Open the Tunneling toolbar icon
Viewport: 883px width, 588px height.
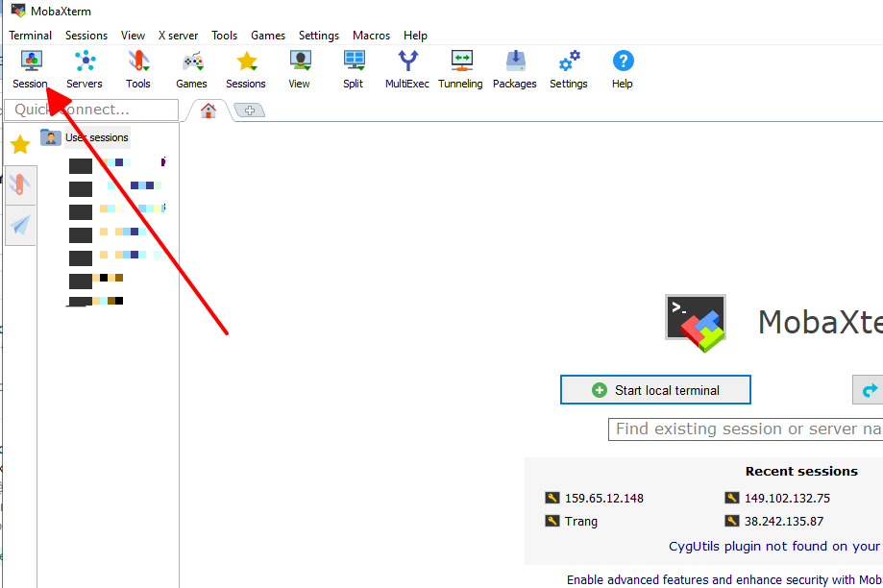coord(460,69)
